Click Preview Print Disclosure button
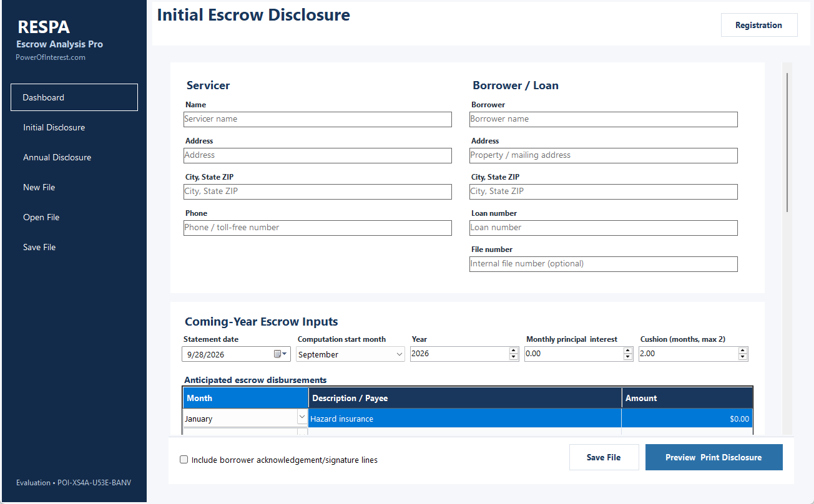814x504 pixels. point(713,457)
